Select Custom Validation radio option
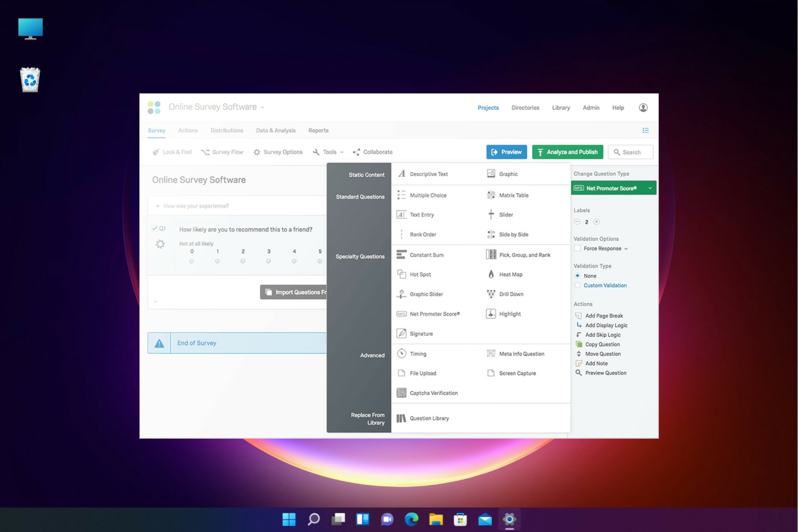 577,286
